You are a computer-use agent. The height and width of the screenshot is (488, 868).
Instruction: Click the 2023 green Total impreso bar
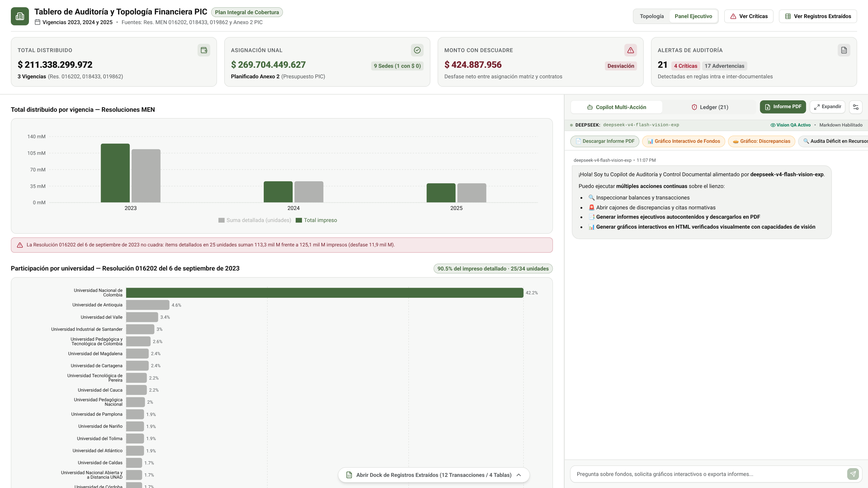(115, 173)
